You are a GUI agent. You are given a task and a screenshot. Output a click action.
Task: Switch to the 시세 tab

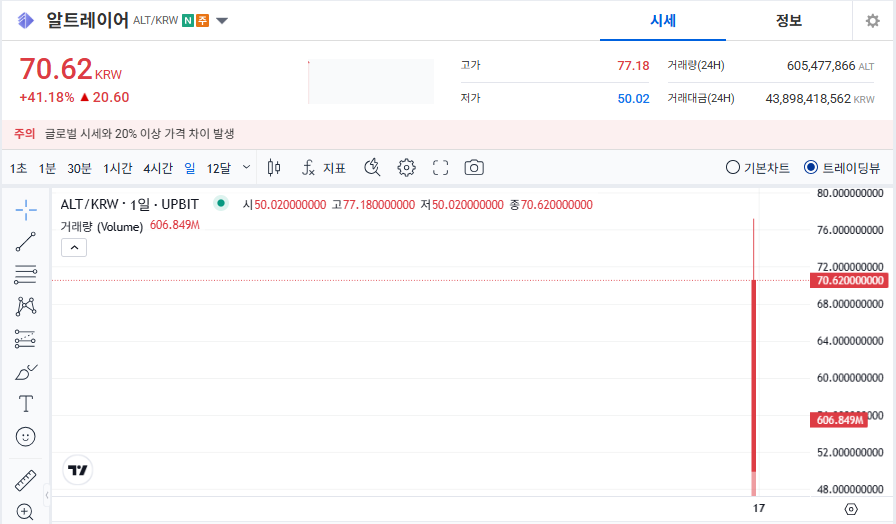[x=663, y=21]
